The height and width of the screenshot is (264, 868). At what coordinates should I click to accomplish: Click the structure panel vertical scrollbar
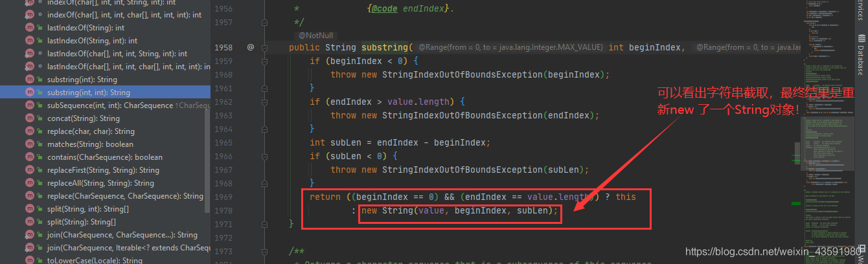click(x=207, y=160)
